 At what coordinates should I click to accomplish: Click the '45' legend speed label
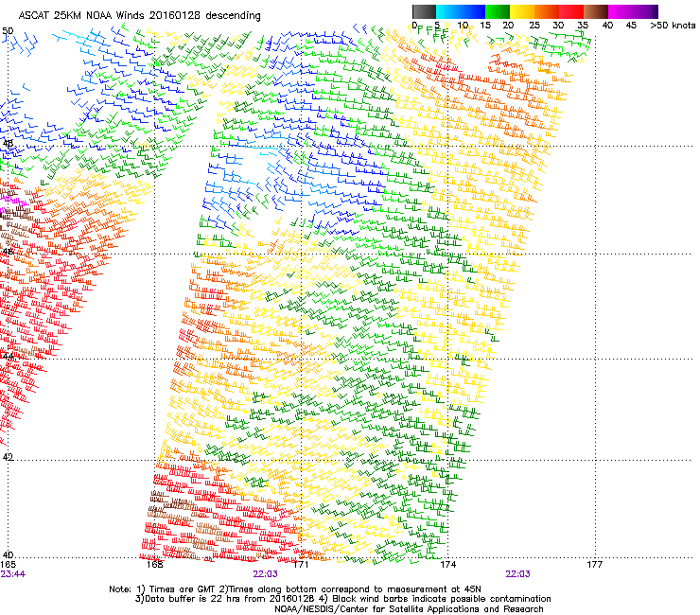click(631, 25)
